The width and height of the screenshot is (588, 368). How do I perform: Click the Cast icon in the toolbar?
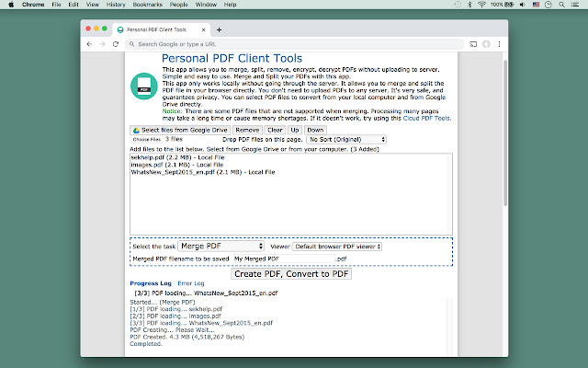coord(473,44)
